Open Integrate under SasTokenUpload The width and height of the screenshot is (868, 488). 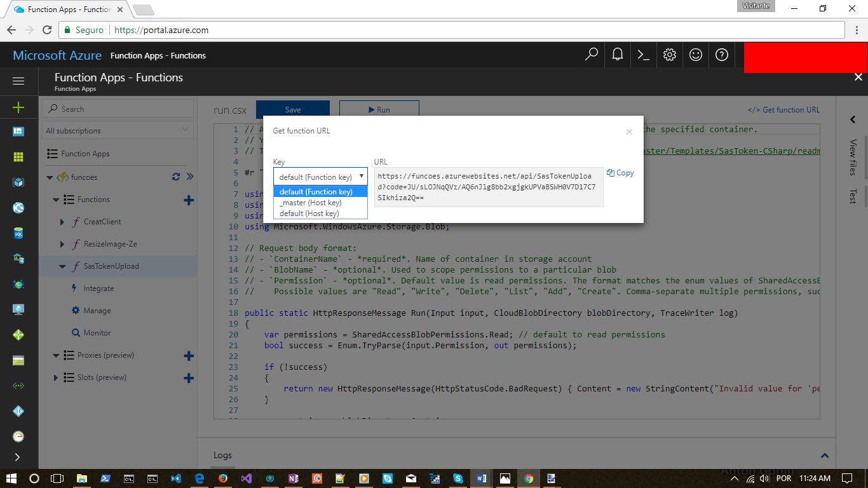tap(98, 288)
